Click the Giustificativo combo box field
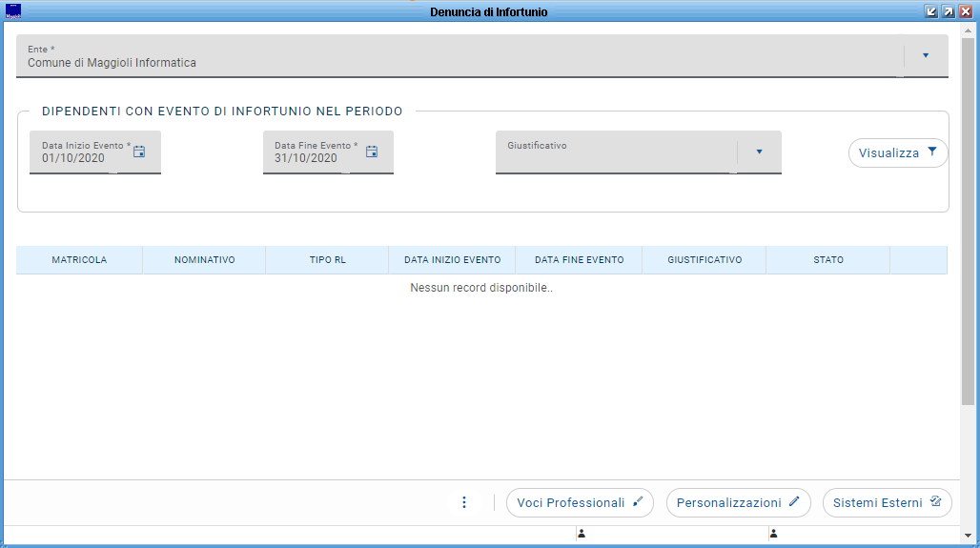 tap(638, 152)
